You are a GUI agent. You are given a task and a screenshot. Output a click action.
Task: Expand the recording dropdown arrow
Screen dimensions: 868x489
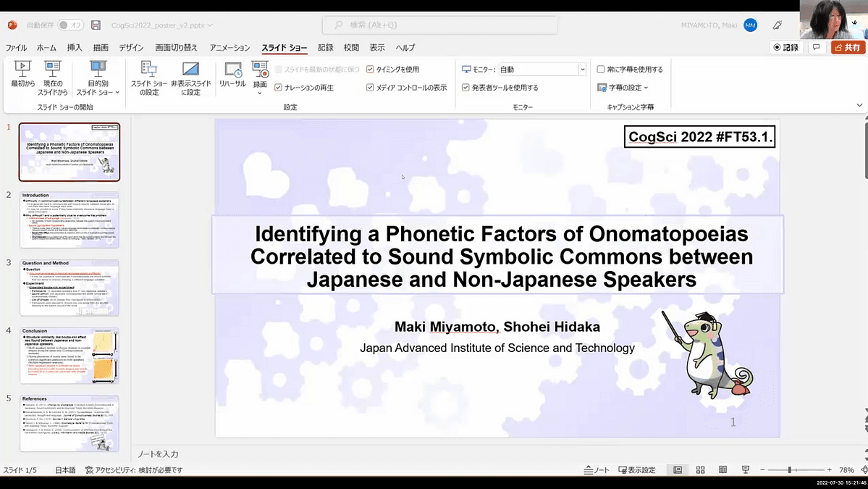pyautogui.click(x=260, y=93)
